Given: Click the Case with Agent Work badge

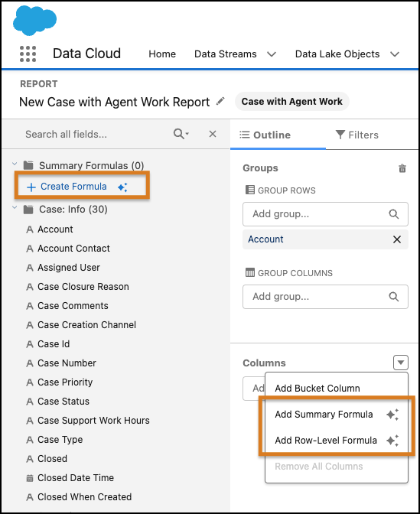Looking at the screenshot, I should pos(292,102).
